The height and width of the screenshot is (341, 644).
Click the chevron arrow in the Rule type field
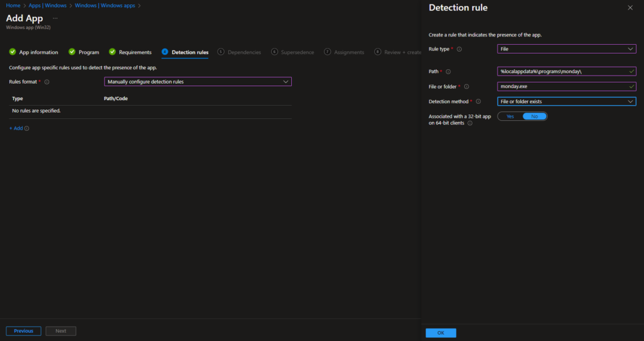coord(630,49)
